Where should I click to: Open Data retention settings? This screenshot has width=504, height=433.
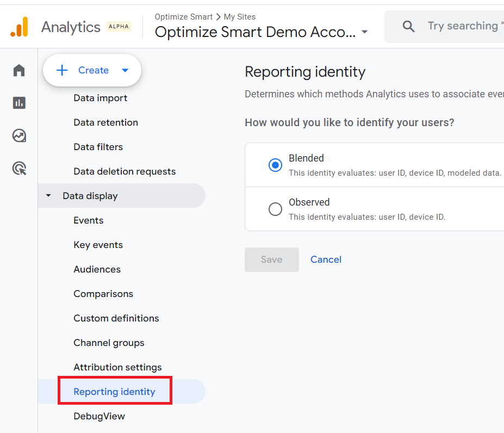click(106, 122)
